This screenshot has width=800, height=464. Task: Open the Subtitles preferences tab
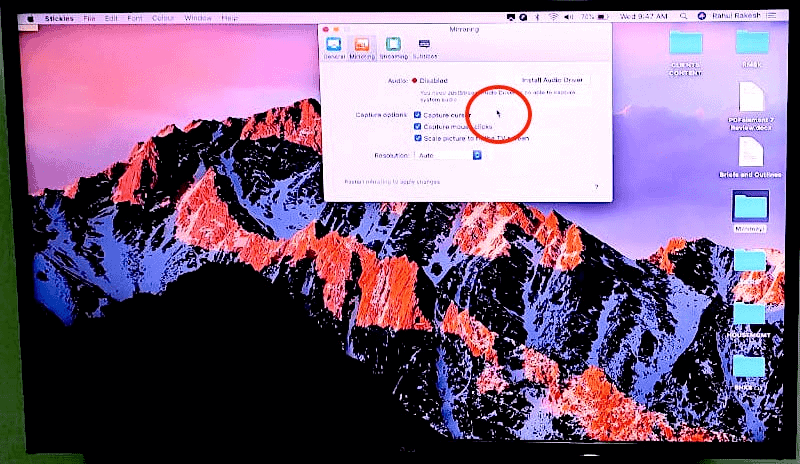(x=424, y=48)
